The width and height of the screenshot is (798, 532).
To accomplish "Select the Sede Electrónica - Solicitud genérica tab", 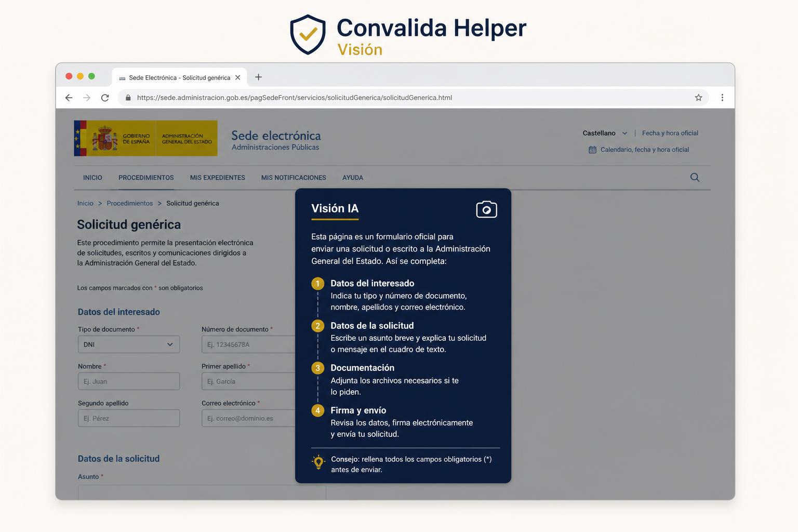I will (x=179, y=77).
